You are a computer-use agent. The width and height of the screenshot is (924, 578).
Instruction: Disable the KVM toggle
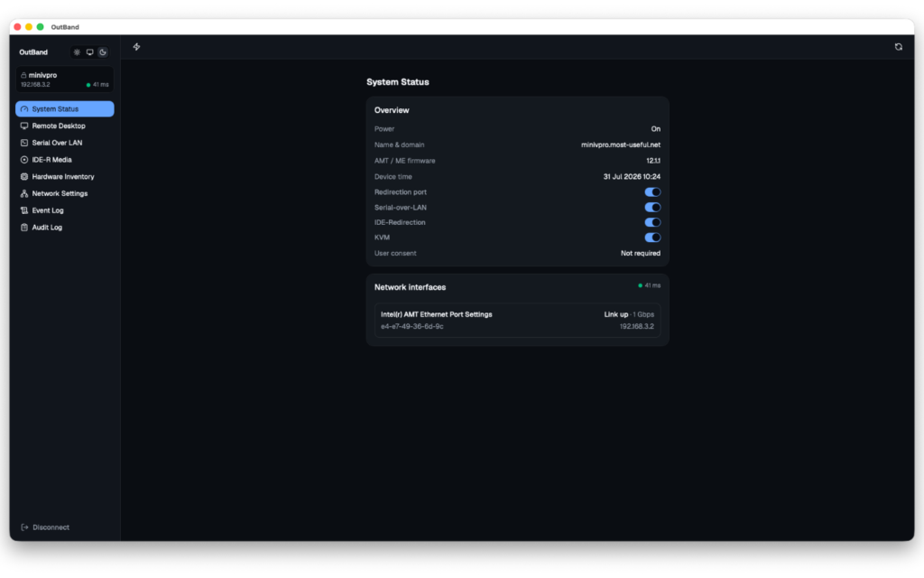pos(652,238)
